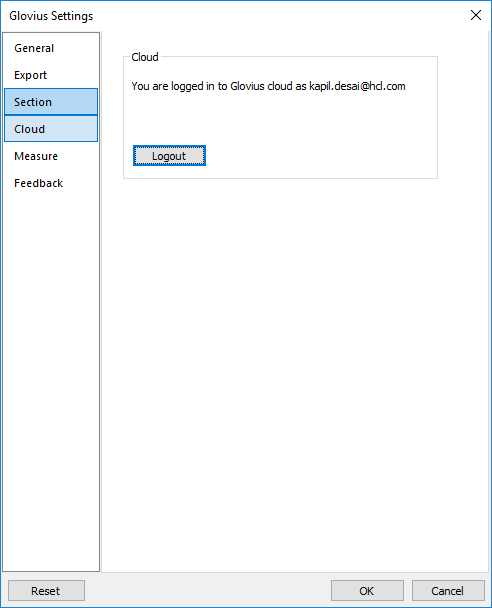Click the logged-in account message text
Screen dimensions: 492x608
(x=268, y=86)
